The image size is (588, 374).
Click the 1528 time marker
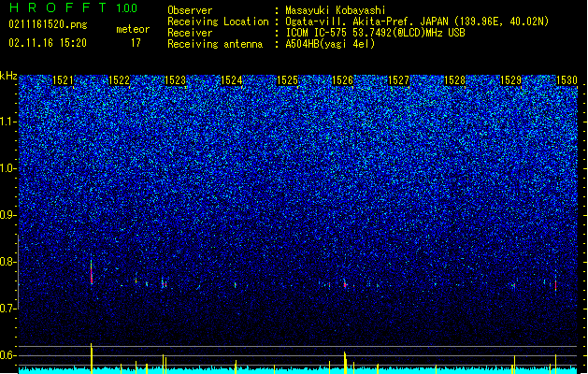click(454, 80)
